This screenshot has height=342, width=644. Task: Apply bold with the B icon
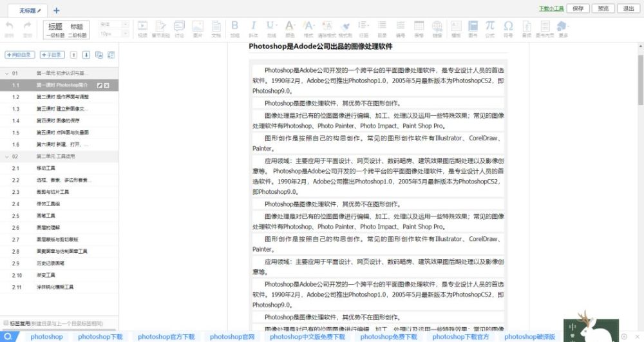[x=235, y=26]
